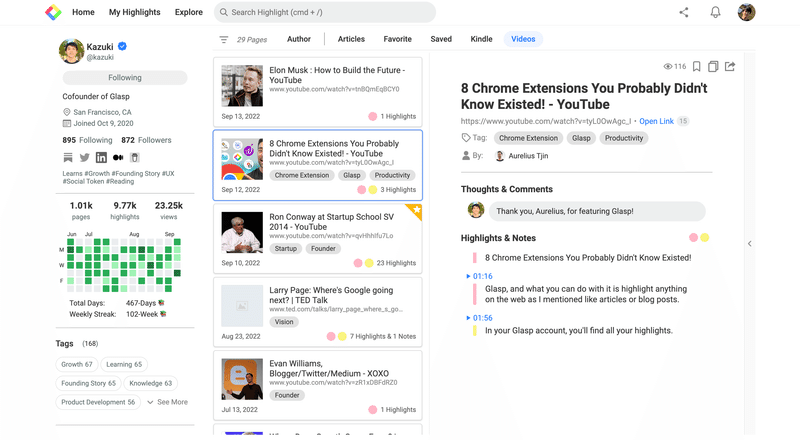The image size is (800, 440).
Task: Open the Explore menu
Action: coord(189,12)
